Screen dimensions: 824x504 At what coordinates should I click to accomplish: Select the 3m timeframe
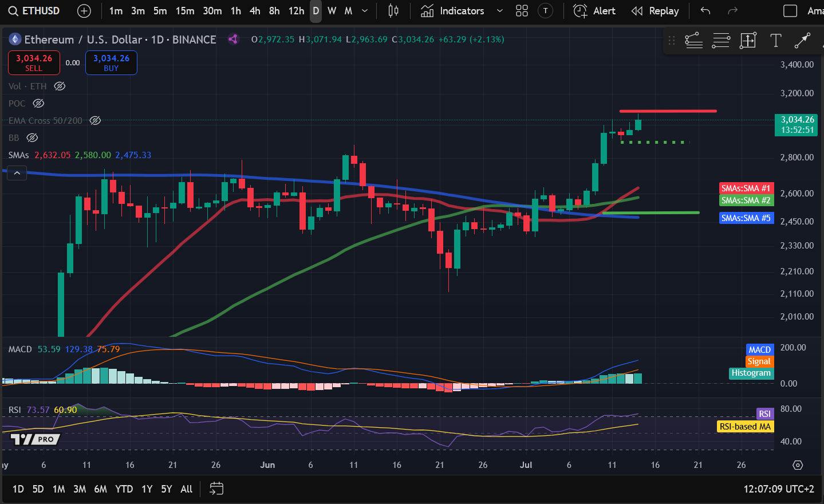(137, 11)
